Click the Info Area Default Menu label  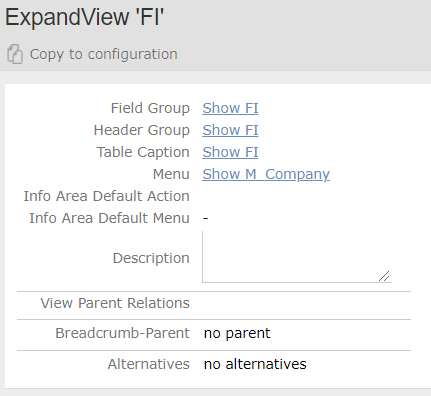(x=110, y=218)
